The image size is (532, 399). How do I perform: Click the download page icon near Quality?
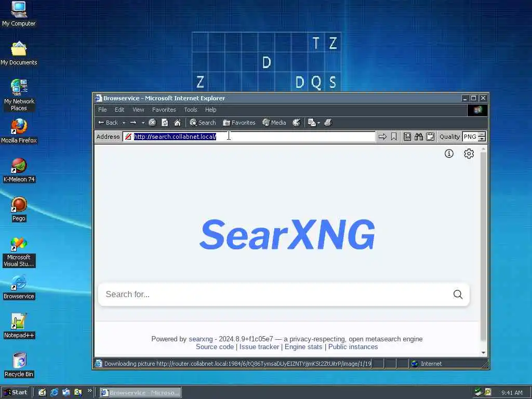(x=407, y=137)
